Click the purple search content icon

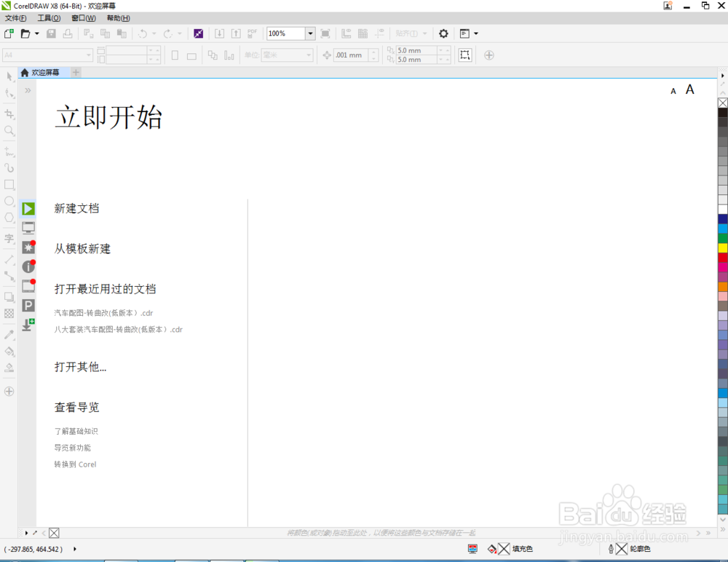click(x=198, y=33)
